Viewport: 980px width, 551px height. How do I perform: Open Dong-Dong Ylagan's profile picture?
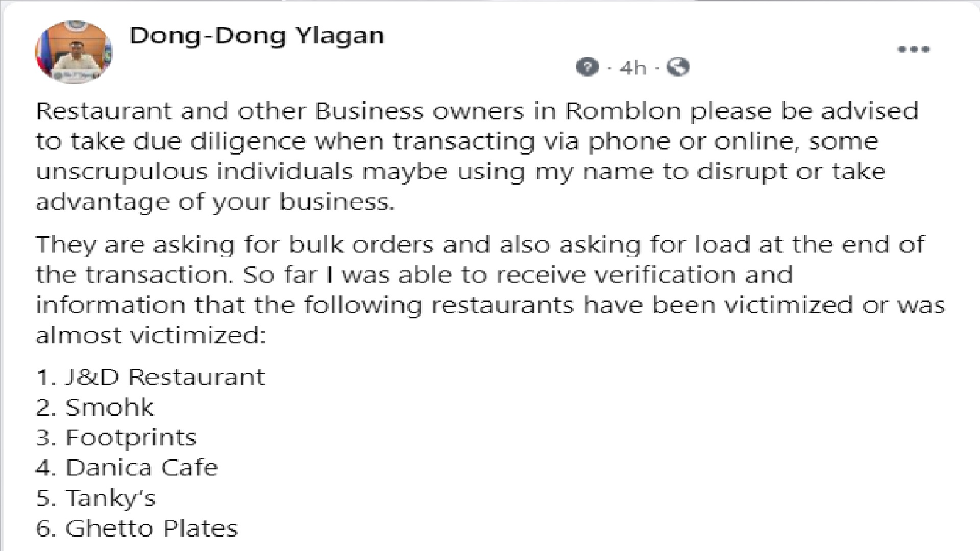point(73,52)
